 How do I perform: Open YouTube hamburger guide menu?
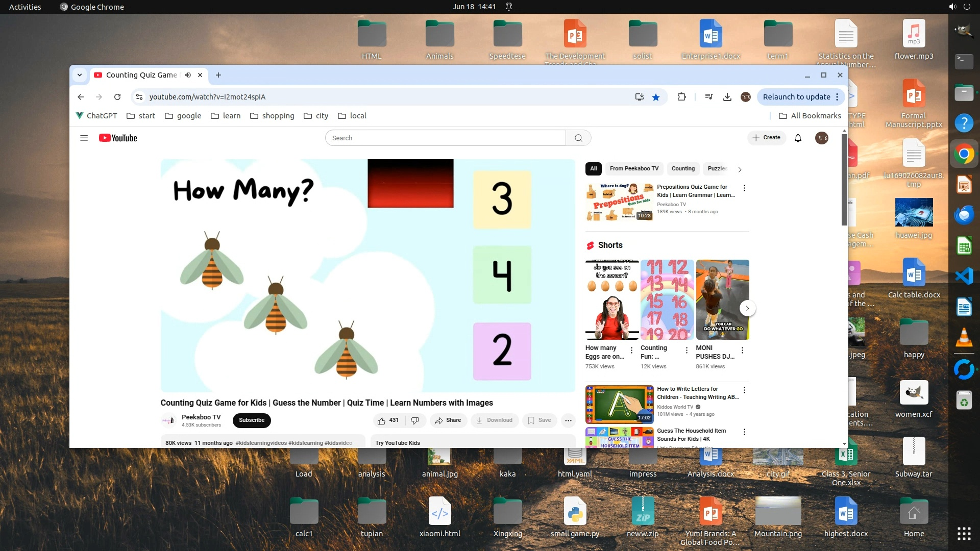[x=84, y=138]
